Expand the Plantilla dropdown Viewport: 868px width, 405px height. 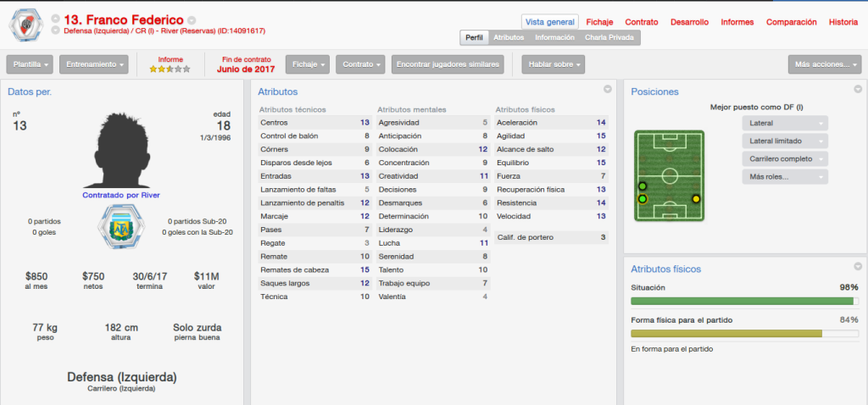point(30,64)
